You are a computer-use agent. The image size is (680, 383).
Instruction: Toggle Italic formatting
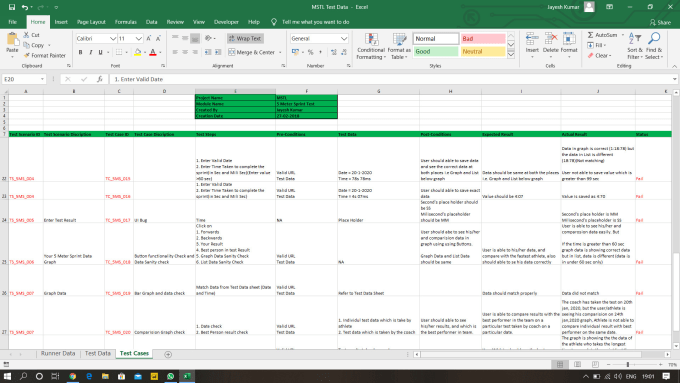pyautogui.click(x=90, y=52)
